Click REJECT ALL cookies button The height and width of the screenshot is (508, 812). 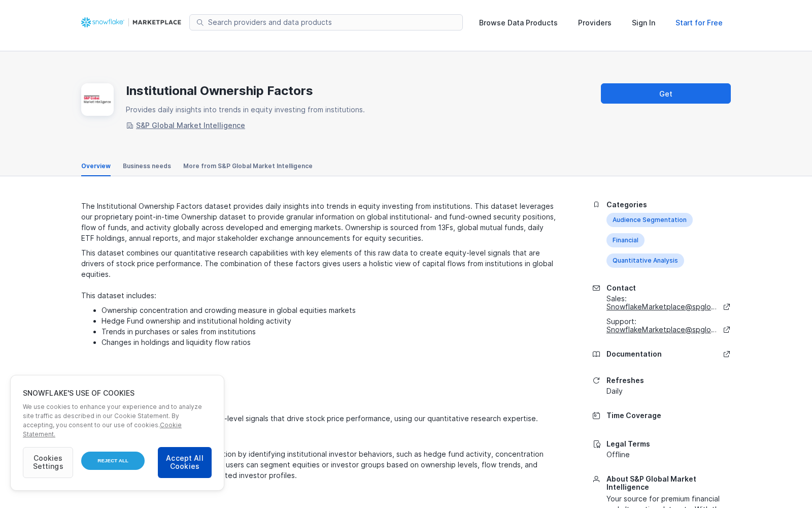(113, 461)
